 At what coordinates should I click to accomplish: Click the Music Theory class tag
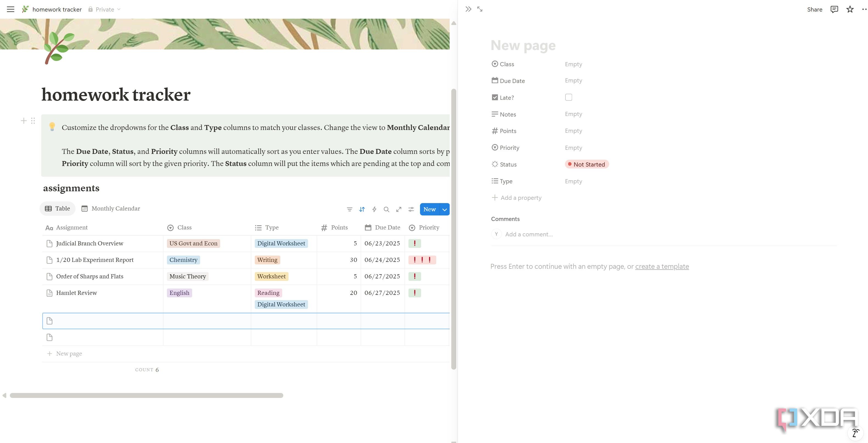click(188, 276)
